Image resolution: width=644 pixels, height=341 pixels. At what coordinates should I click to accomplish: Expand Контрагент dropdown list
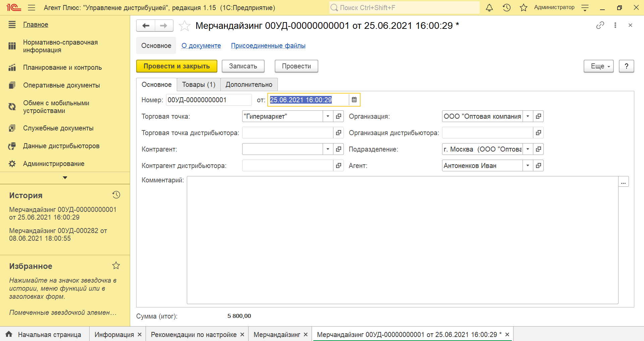[x=328, y=149]
